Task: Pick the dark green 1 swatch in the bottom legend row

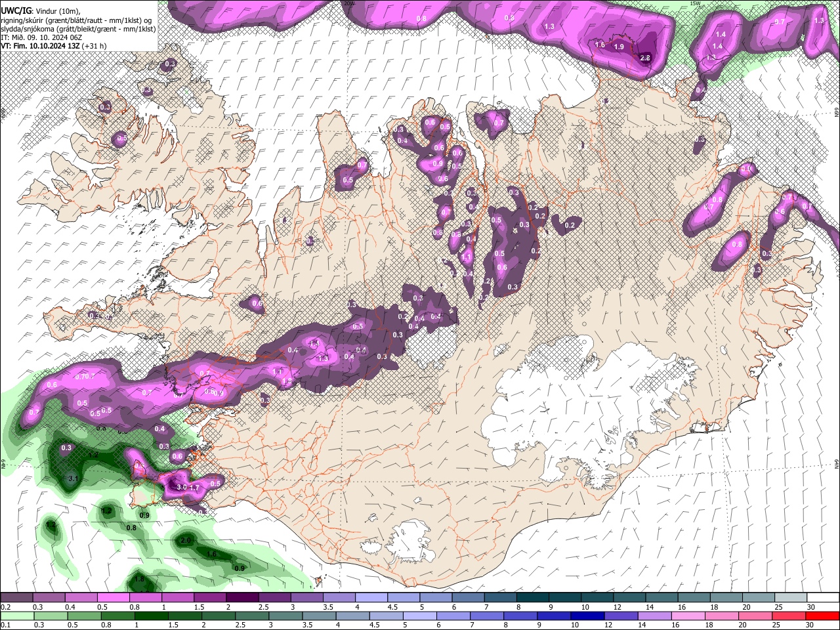Action: pyautogui.click(x=150, y=616)
